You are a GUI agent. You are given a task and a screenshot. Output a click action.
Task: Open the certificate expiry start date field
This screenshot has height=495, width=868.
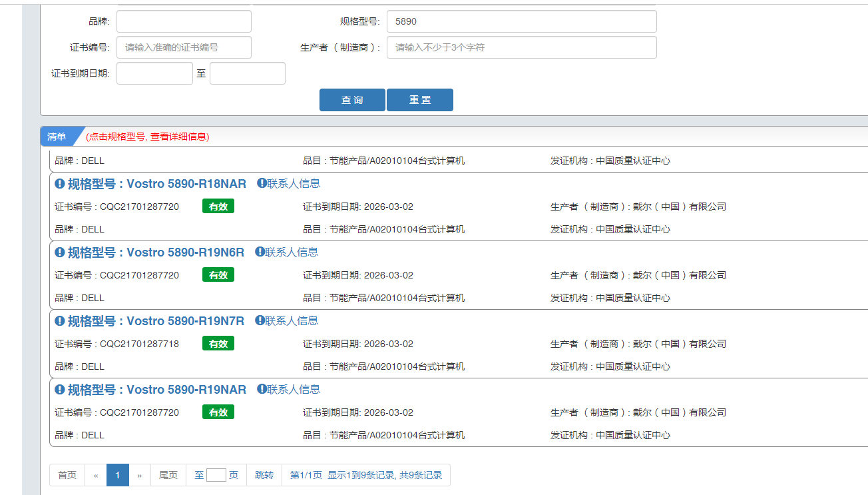(x=154, y=73)
